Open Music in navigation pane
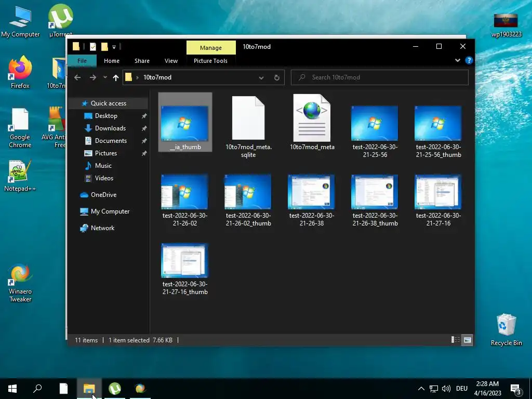This screenshot has width=532, height=399. (103, 166)
